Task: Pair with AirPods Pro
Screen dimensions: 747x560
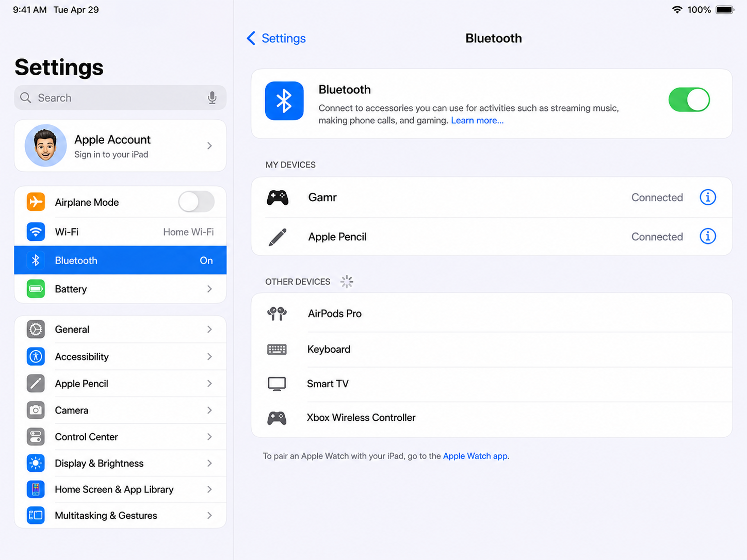Action: [492, 313]
